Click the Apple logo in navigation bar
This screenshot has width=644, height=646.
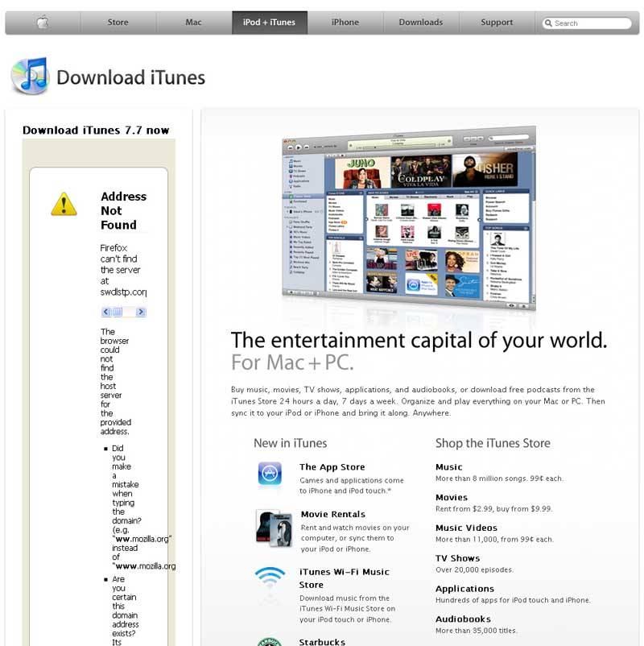point(43,23)
